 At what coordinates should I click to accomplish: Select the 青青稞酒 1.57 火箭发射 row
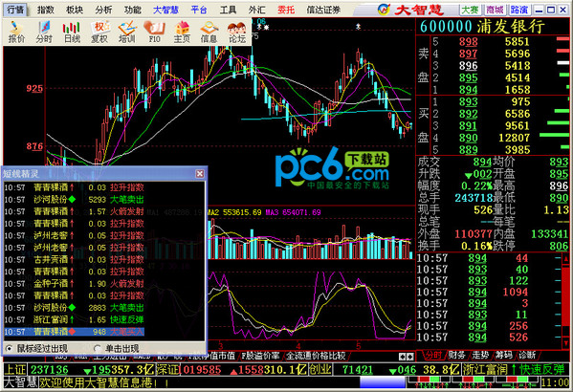click(x=75, y=211)
